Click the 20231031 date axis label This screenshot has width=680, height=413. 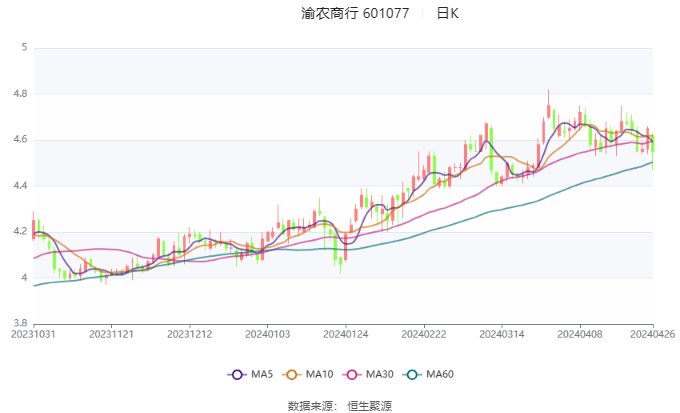(33, 334)
